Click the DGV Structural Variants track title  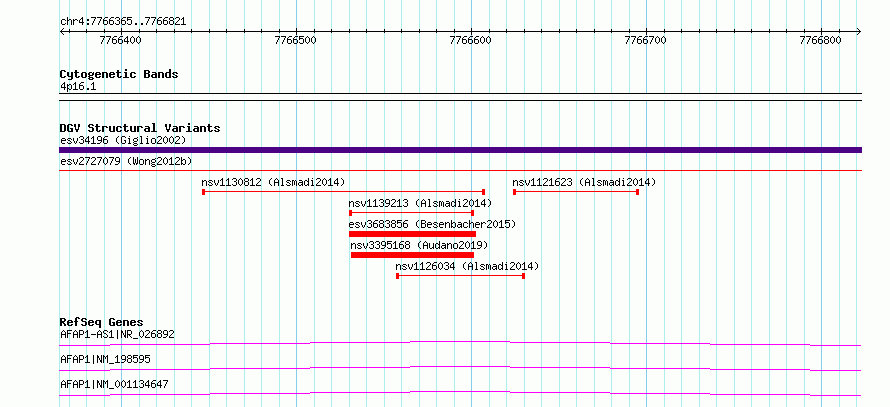coord(140,128)
